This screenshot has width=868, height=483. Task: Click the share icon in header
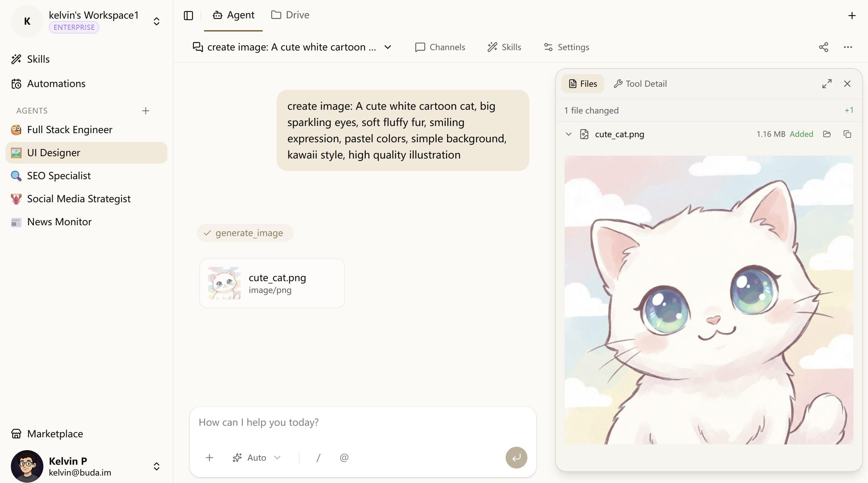[x=824, y=47]
